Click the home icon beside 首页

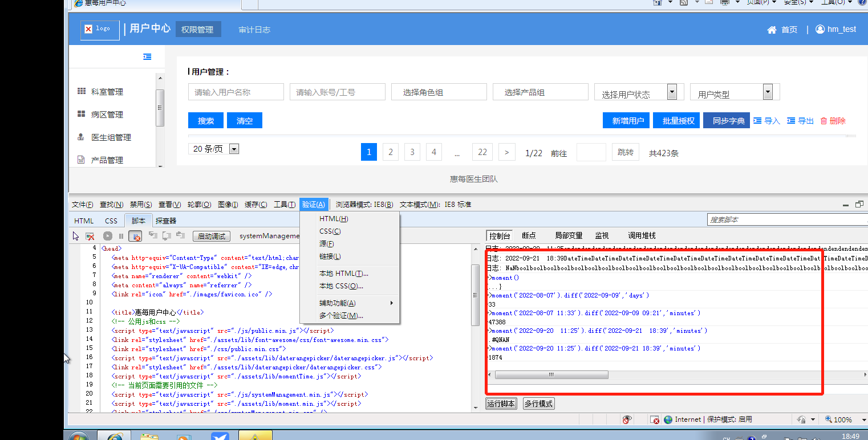click(x=772, y=30)
